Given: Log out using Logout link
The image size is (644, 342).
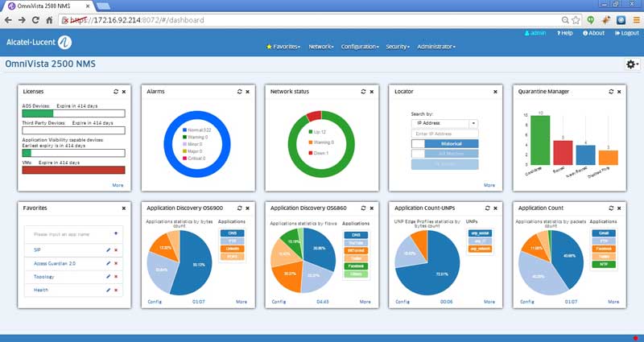Looking at the screenshot, I should click(627, 33).
